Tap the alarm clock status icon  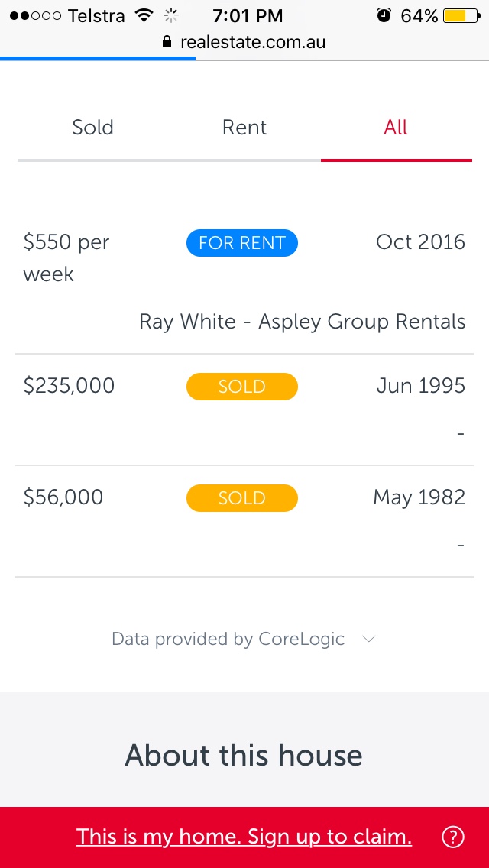tap(384, 15)
